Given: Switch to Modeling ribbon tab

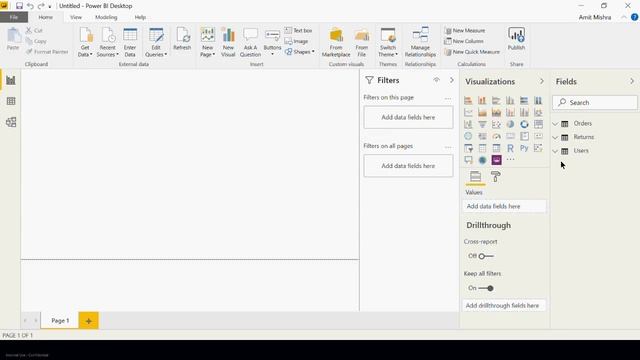Looking at the screenshot, I should [x=106, y=17].
